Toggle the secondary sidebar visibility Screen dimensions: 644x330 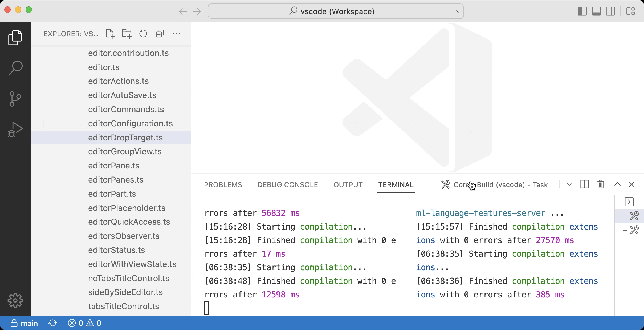(611, 11)
